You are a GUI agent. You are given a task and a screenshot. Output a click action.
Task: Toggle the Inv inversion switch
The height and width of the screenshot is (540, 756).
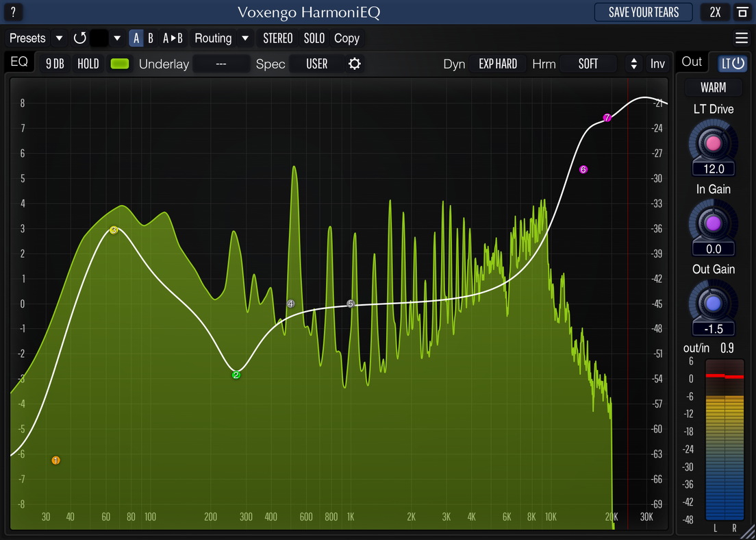[657, 64]
